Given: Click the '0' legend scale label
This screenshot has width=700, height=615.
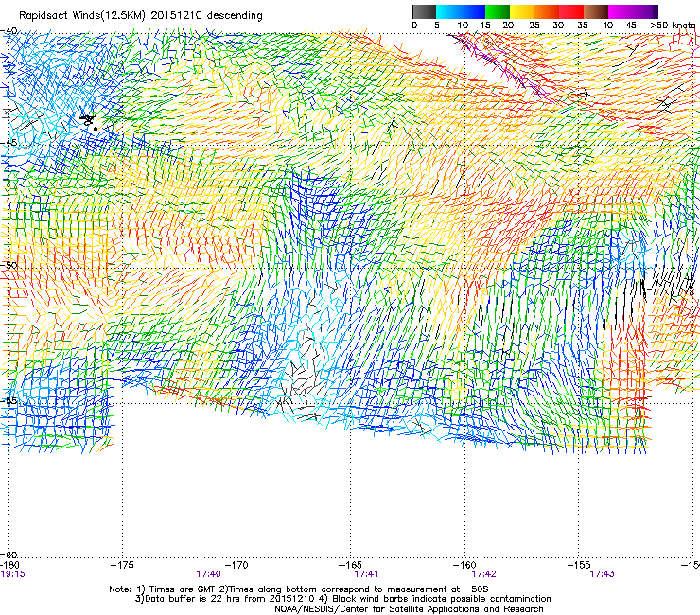Looking at the screenshot, I should point(414,26).
